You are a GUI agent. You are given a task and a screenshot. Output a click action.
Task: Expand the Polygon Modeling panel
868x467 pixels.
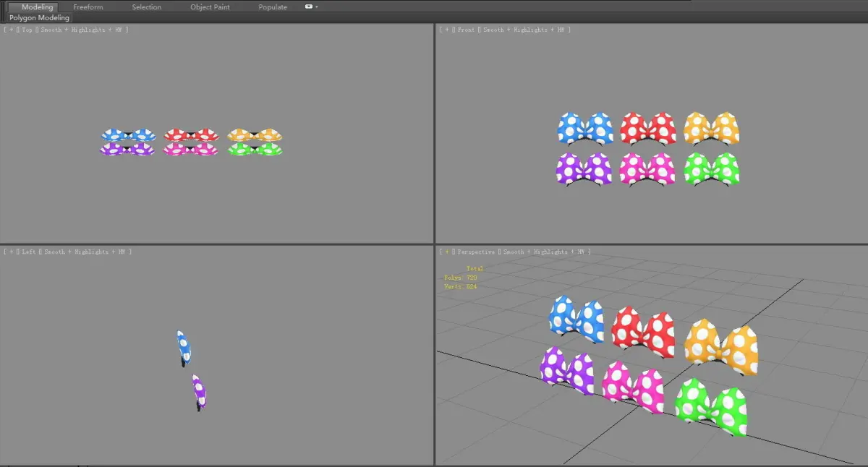pyautogui.click(x=40, y=17)
